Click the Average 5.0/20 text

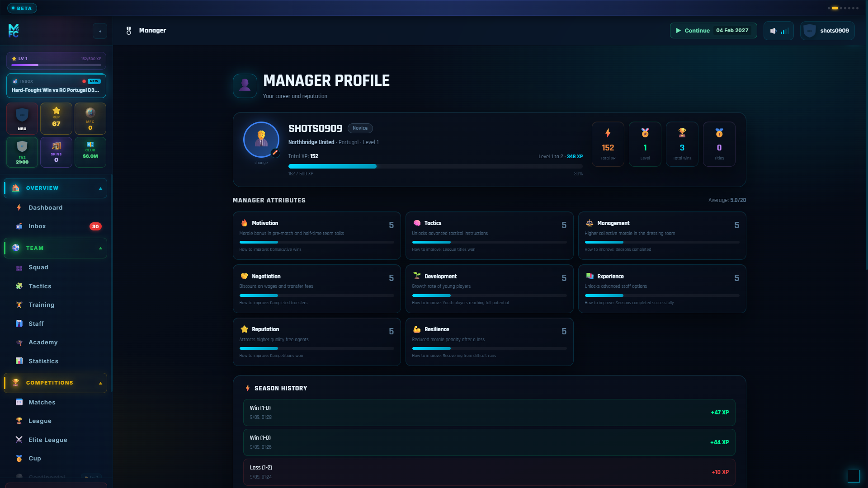727,200
